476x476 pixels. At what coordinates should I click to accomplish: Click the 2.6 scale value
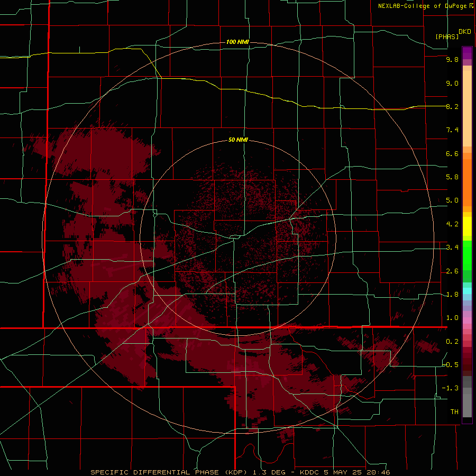click(x=452, y=271)
